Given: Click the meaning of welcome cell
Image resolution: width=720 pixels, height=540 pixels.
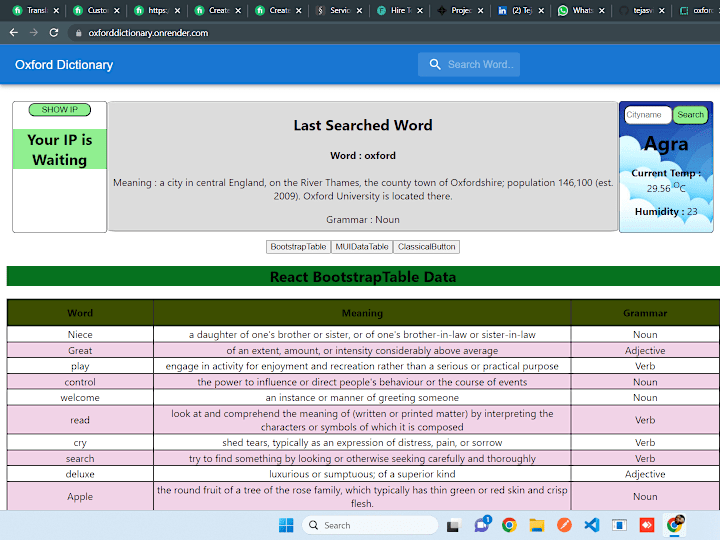Looking at the screenshot, I should [x=362, y=398].
